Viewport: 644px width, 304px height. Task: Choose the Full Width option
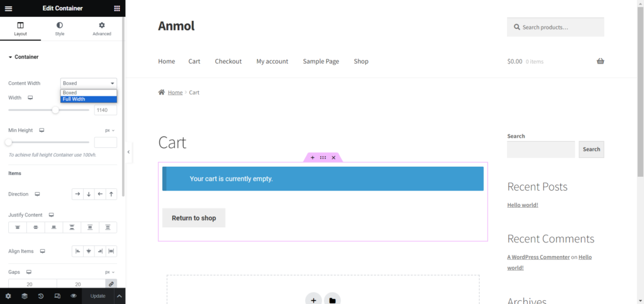89,99
